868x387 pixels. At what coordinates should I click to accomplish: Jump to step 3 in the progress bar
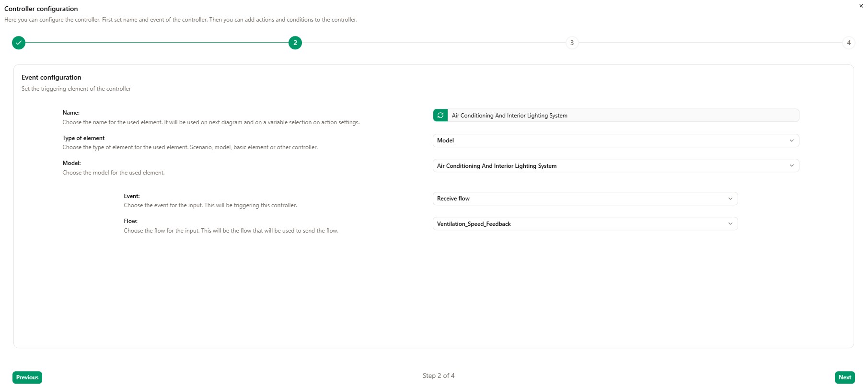pyautogui.click(x=572, y=43)
